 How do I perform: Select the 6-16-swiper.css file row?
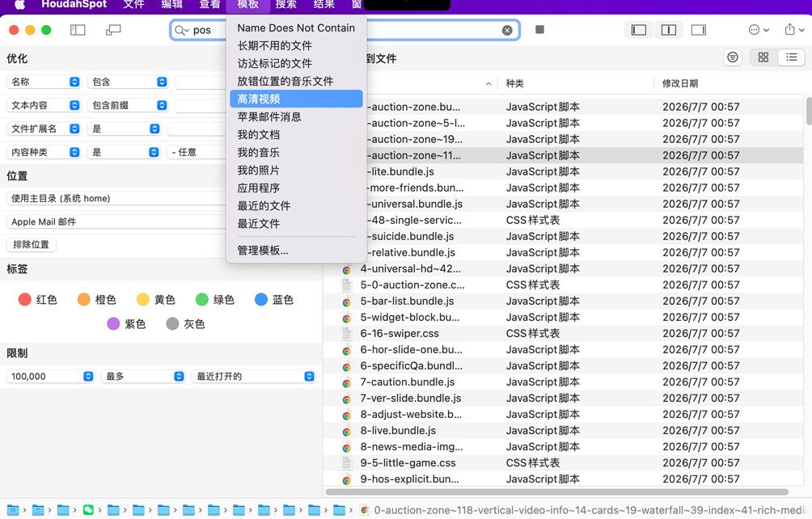564,333
